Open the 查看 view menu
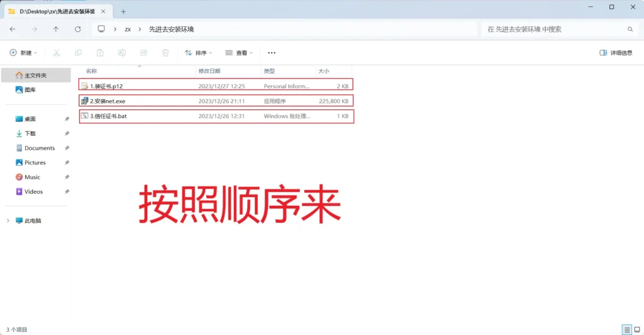Viewport: 644px width, 335px height. [239, 53]
